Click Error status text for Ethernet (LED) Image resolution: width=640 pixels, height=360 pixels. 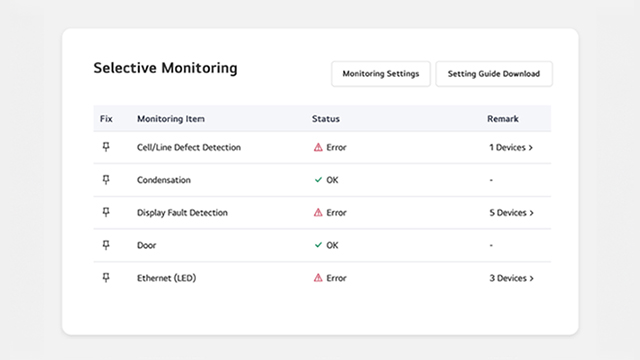[336, 278]
